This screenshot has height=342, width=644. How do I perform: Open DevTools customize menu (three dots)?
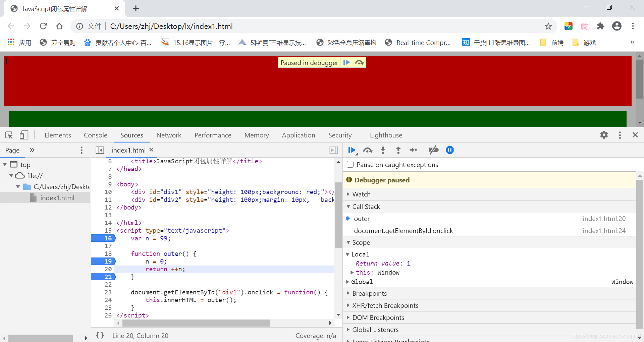(x=620, y=135)
